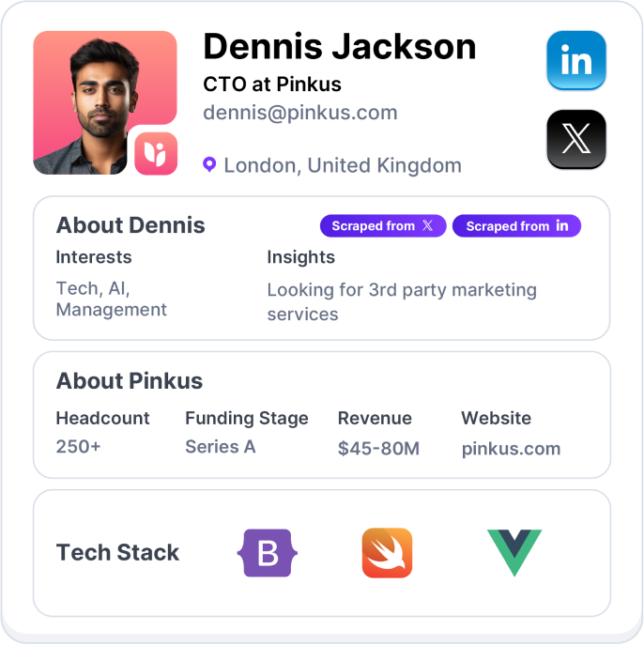Click the $45-80M revenue value
The width and height of the screenshot is (644, 645).
(378, 448)
